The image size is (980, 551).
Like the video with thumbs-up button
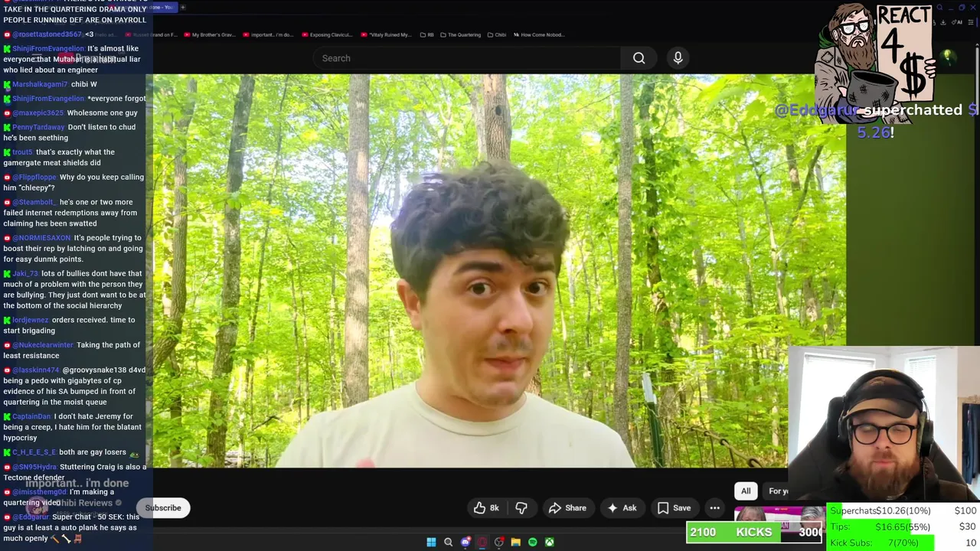(486, 508)
